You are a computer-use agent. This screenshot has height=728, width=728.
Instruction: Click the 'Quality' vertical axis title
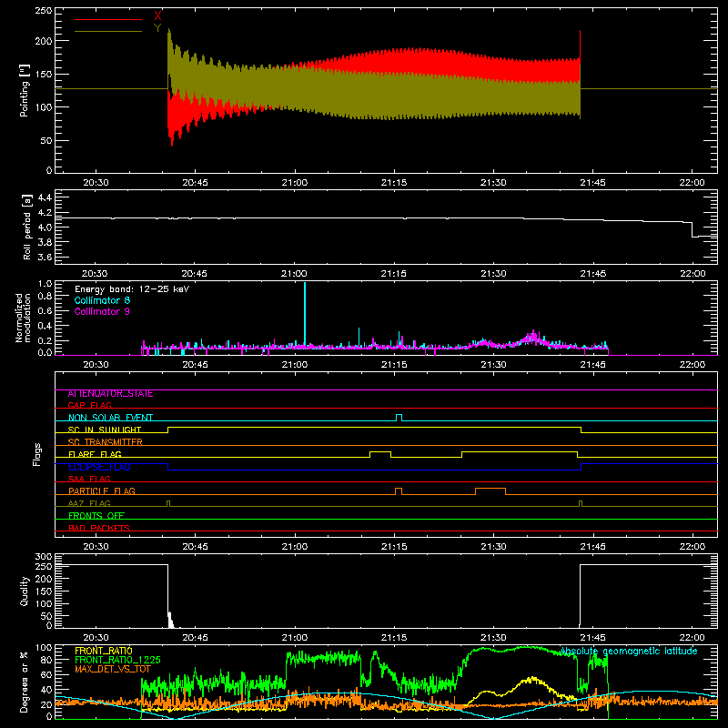tap(25, 591)
